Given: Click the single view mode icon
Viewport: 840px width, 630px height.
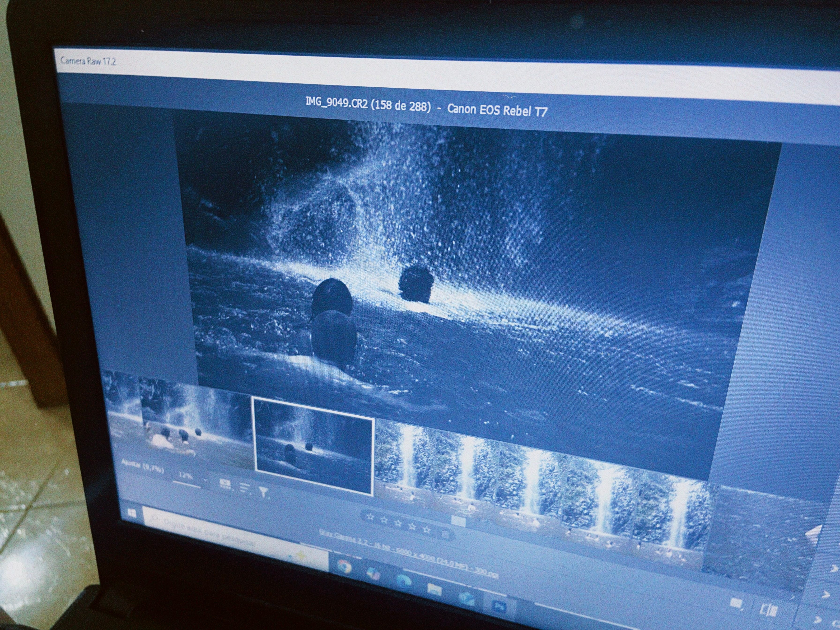Looking at the screenshot, I should 737,604.
